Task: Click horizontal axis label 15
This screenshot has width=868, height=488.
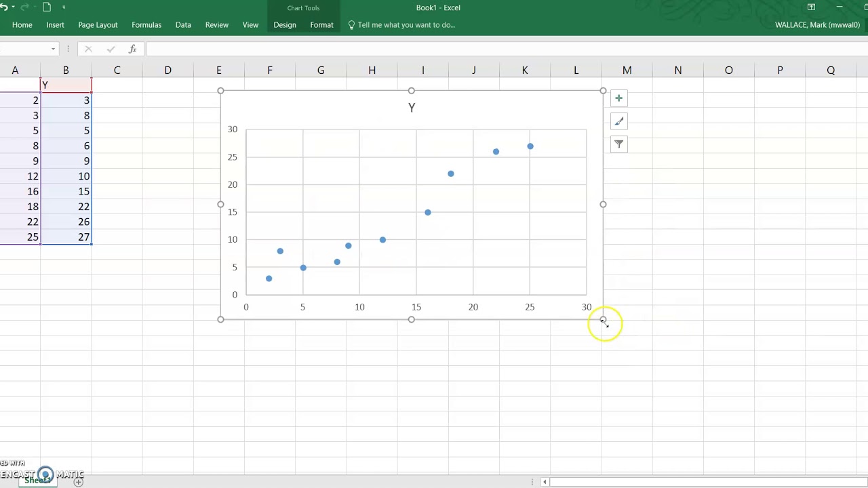Action: coord(416,308)
